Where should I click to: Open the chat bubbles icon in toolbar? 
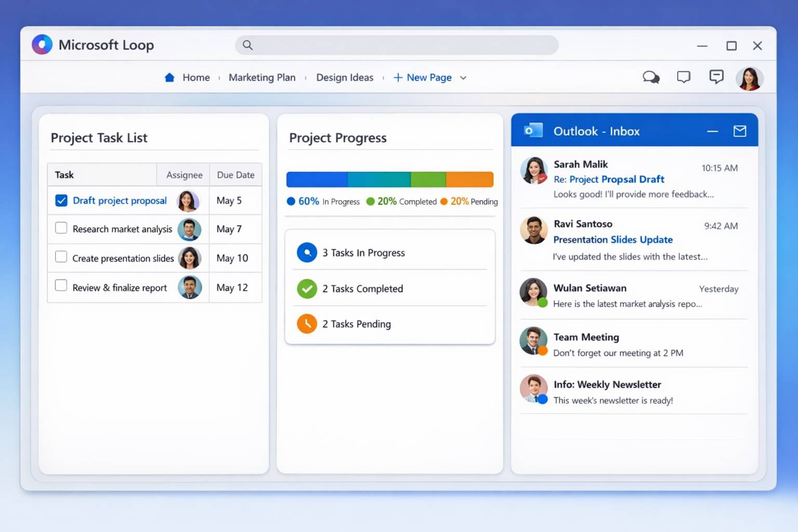click(x=650, y=77)
